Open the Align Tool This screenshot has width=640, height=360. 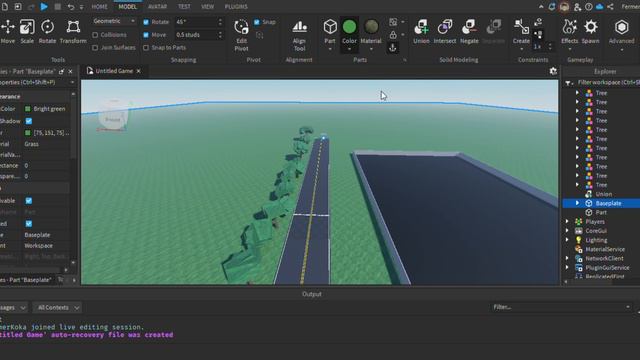[299, 35]
